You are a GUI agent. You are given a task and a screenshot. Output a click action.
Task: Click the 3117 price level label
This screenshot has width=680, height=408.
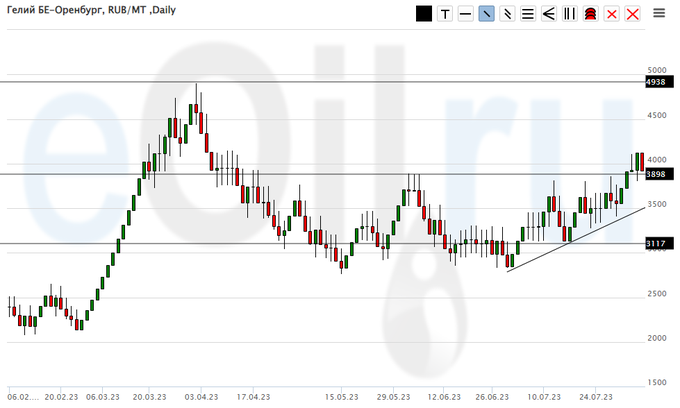point(656,243)
